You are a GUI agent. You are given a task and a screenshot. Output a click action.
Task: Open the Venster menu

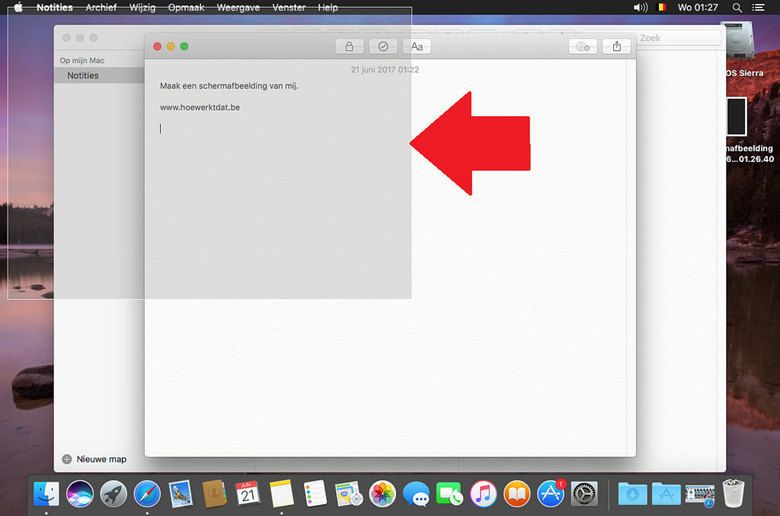289,7
